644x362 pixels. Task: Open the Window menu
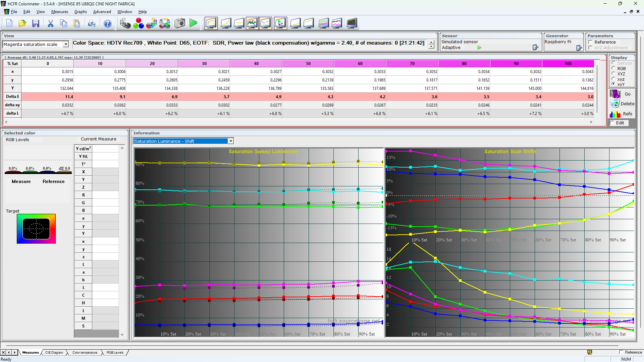124,12
